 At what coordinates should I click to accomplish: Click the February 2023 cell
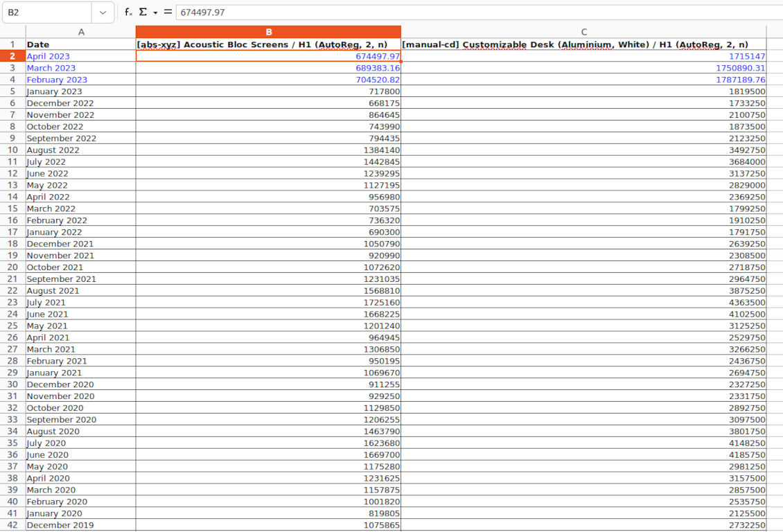coord(81,80)
